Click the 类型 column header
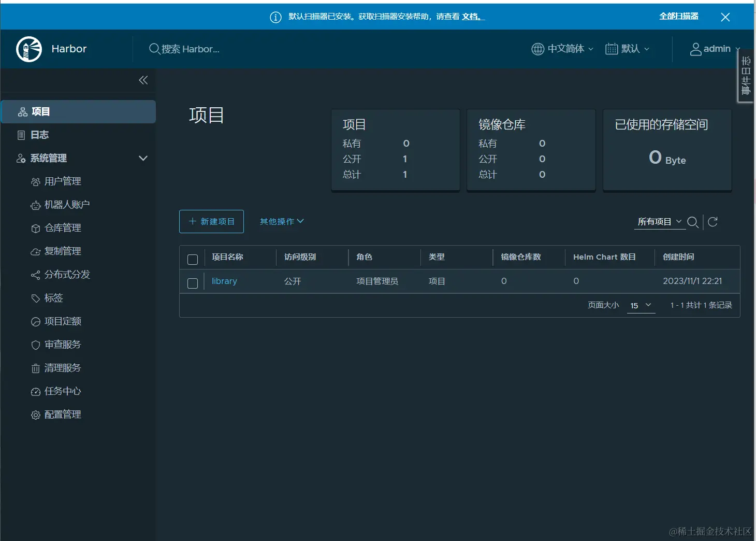 [x=437, y=257]
